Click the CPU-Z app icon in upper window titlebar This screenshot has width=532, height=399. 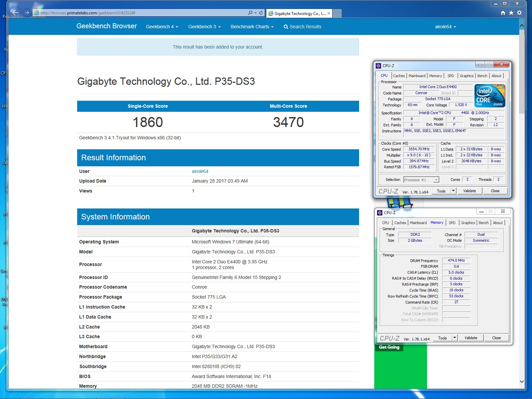[378, 66]
